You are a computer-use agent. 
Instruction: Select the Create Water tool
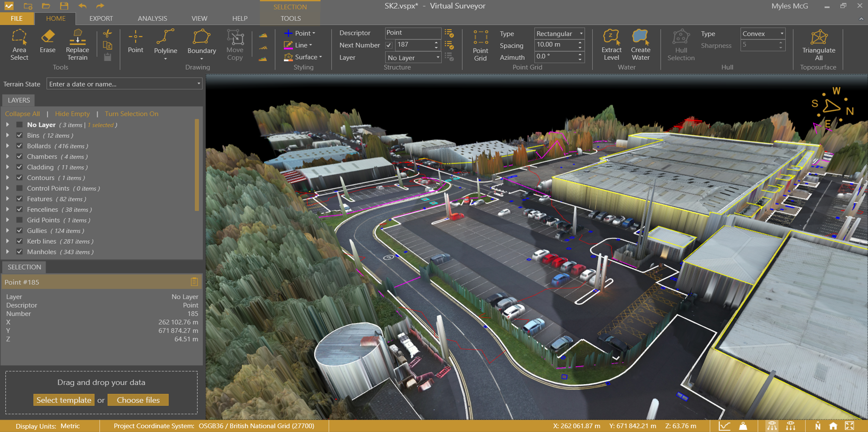640,45
